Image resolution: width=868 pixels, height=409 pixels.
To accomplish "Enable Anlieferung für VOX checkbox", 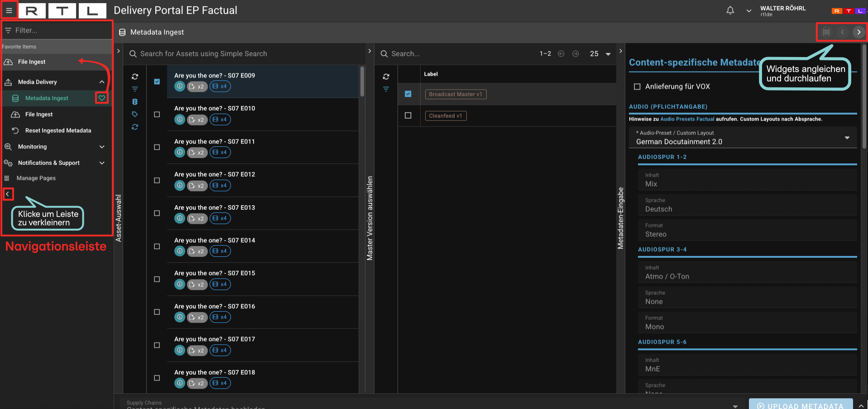I will [x=637, y=87].
